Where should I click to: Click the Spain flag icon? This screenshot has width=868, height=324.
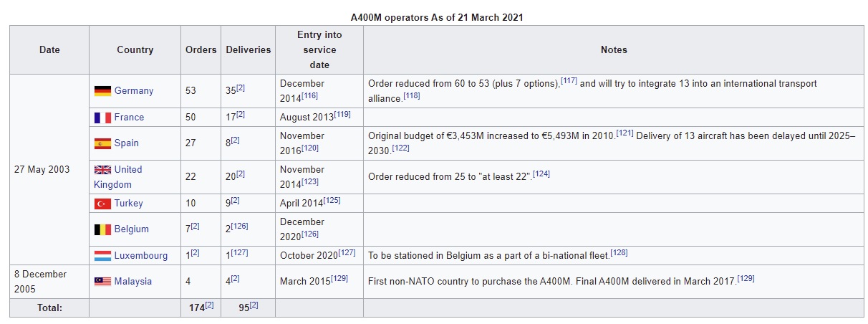[x=102, y=143]
